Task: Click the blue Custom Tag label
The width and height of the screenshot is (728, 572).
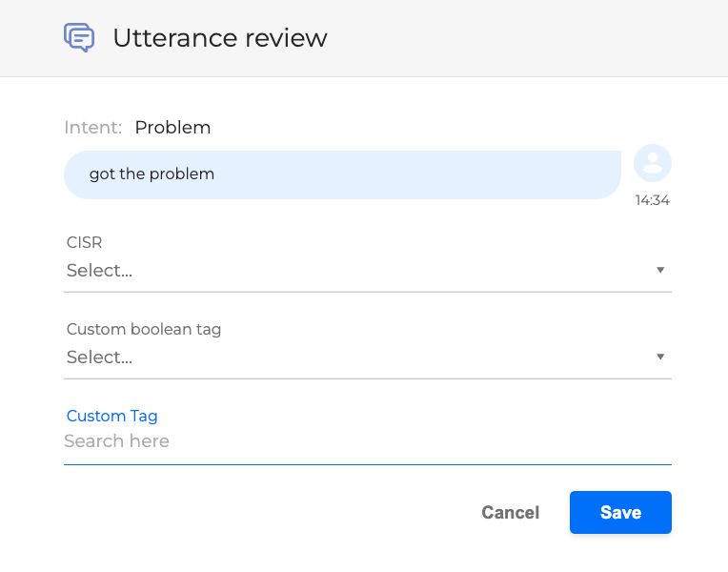Action: coord(112,416)
